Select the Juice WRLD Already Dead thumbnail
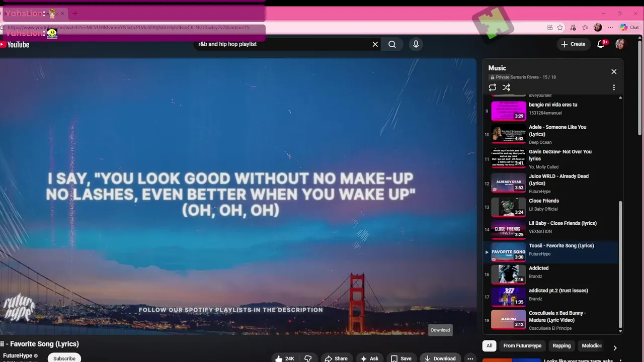Viewport: 644px width, 362px height. (x=509, y=183)
